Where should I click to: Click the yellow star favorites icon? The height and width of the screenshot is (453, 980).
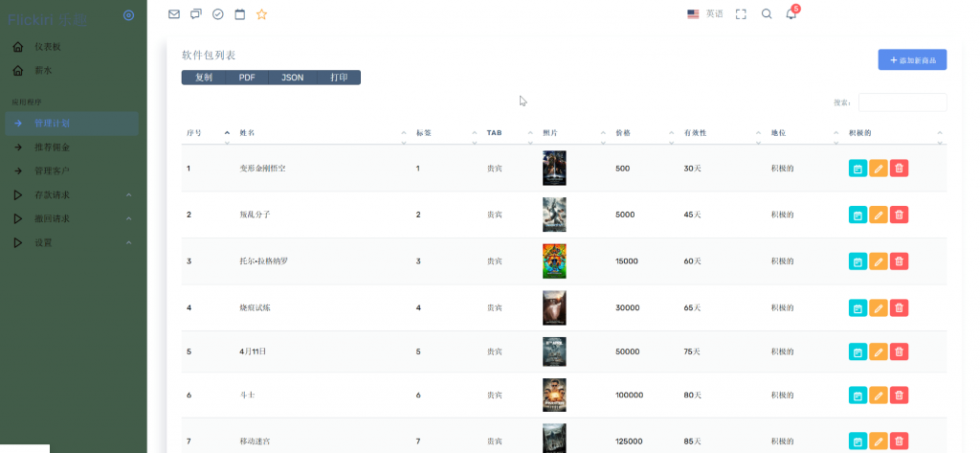pos(262,14)
